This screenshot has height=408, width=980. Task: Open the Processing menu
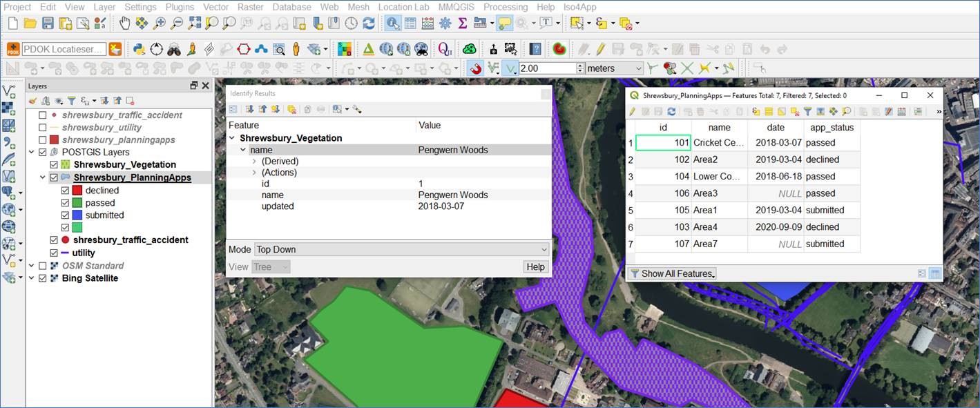coord(506,7)
